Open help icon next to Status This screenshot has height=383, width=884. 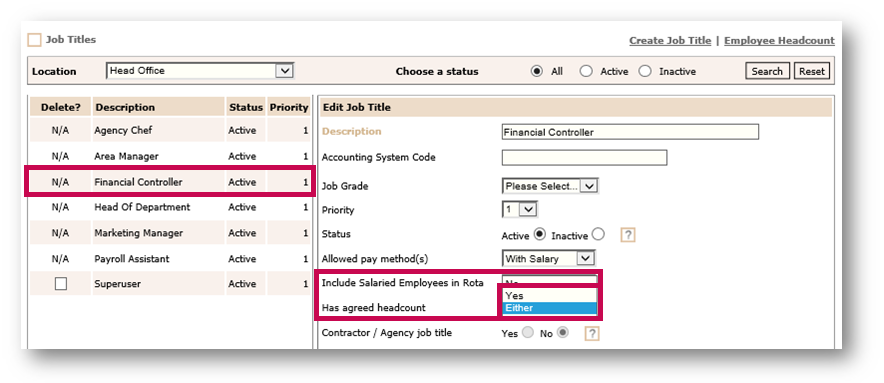(x=627, y=235)
